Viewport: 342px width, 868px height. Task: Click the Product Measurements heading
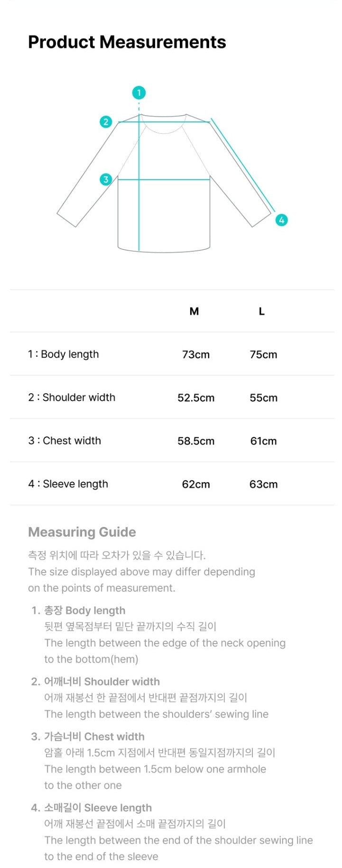[x=127, y=42]
